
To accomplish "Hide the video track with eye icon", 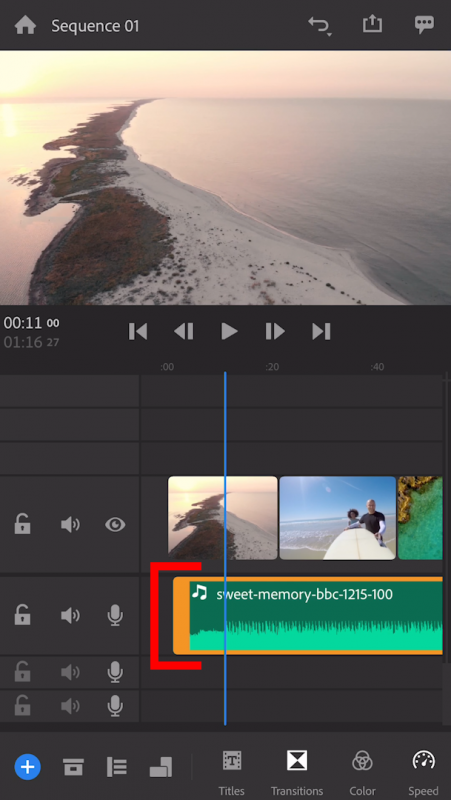I will coord(115,524).
